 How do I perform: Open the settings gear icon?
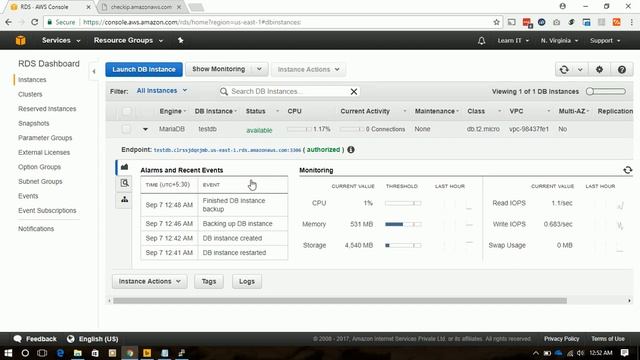[599, 70]
